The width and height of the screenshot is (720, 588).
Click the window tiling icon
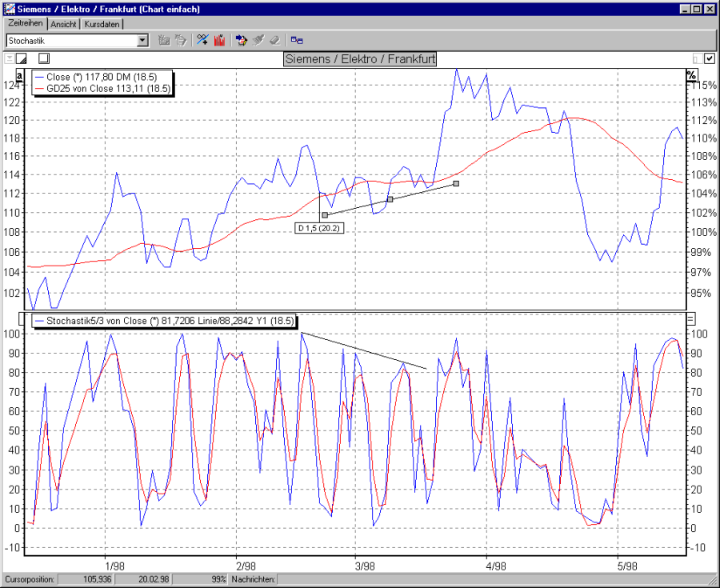[297, 40]
